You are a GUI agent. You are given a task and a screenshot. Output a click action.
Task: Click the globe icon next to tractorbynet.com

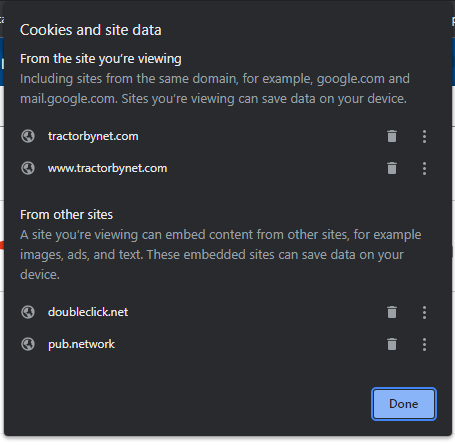(28, 136)
